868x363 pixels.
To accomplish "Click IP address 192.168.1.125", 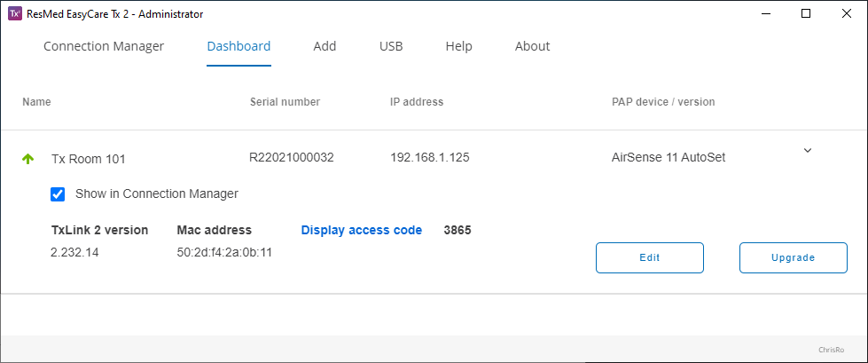I will tap(430, 157).
